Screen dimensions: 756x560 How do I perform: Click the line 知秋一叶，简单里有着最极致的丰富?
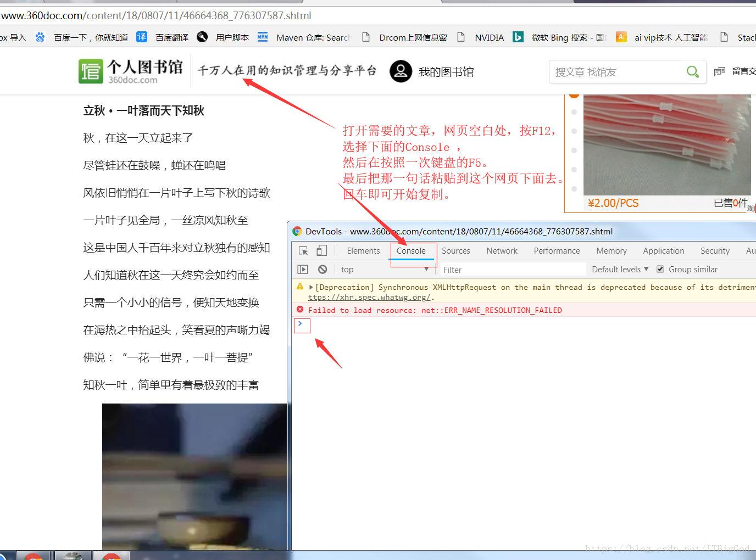tap(171, 385)
